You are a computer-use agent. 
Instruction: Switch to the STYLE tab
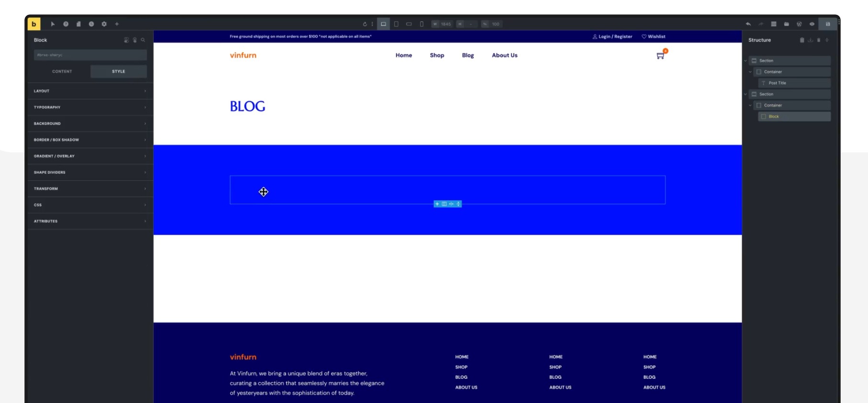119,71
